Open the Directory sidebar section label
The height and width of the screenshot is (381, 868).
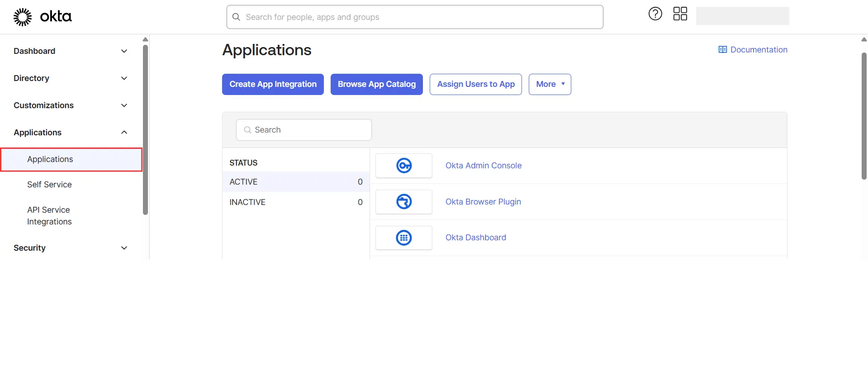[x=31, y=78]
